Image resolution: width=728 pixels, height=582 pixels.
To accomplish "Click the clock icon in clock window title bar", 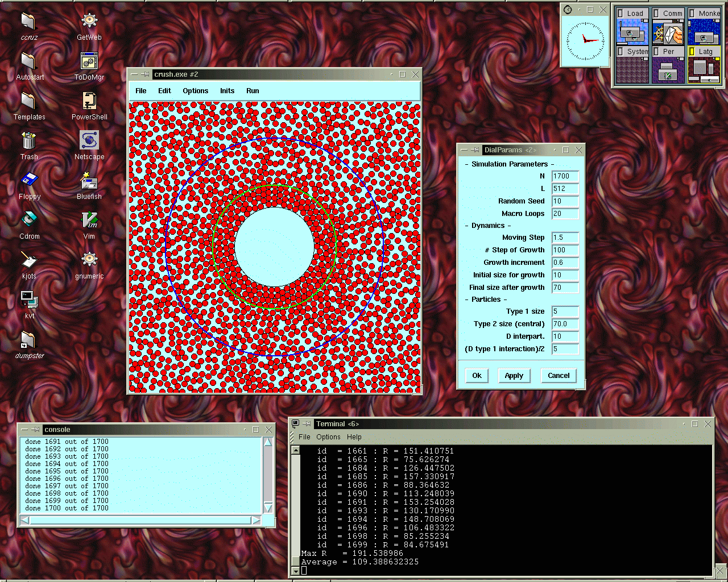I will (x=568, y=10).
